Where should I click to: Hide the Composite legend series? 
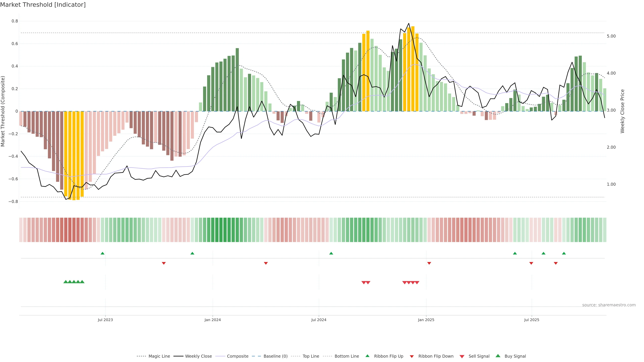[x=237, y=356]
